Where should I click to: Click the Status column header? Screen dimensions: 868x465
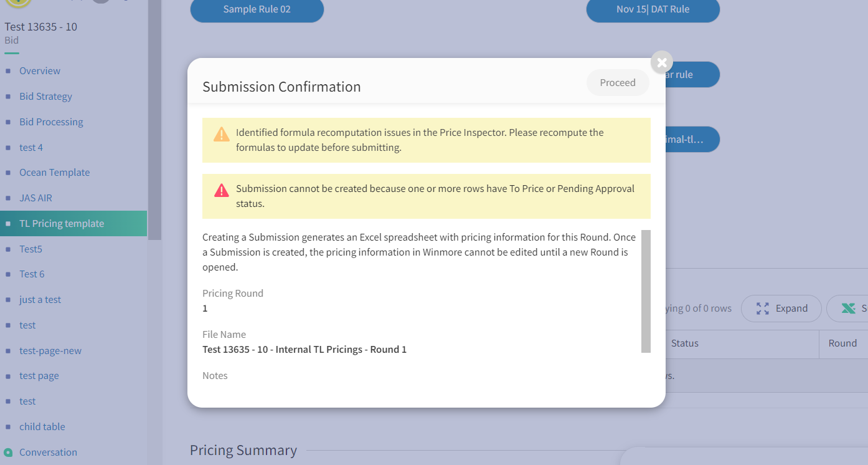click(x=684, y=343)
